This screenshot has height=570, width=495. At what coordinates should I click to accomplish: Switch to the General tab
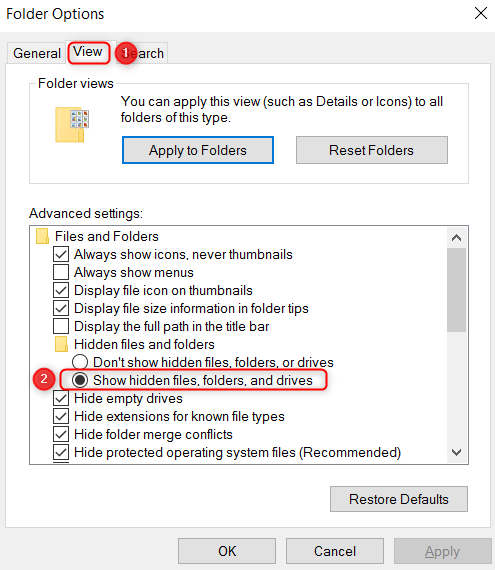click(x=37, y=53)
